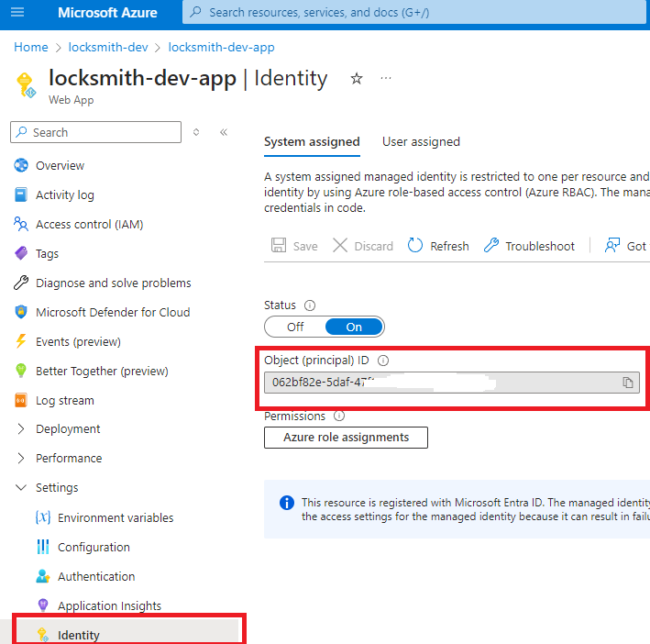Open Diagnose and solve problems wrench icon
650x644 pixels.
point(21,283)
